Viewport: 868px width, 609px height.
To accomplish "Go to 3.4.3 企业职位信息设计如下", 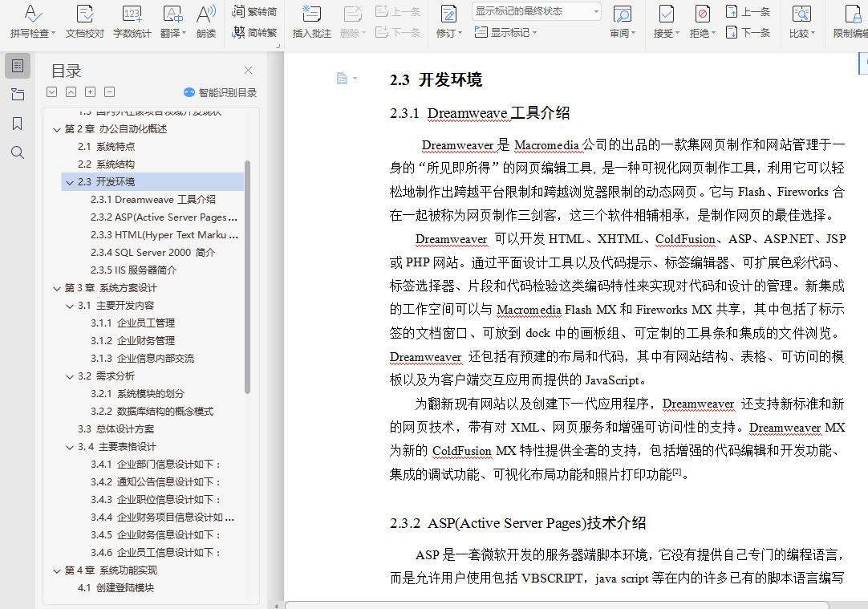I will coord(156,499).
